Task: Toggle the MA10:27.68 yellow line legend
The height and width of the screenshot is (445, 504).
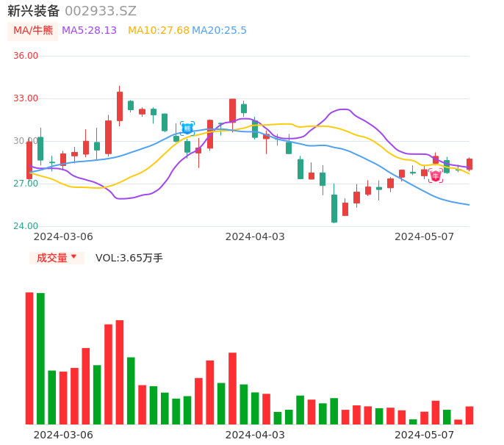Action: [158, 31]
